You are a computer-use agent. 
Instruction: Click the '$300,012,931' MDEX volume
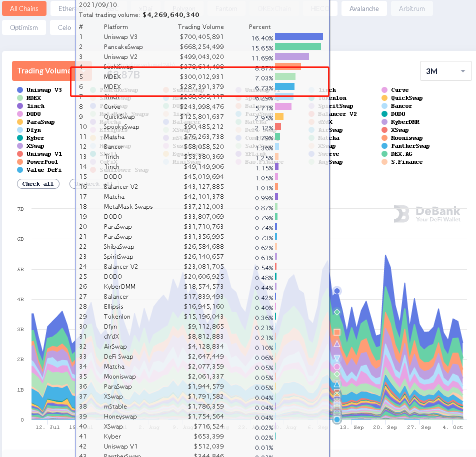click(202, 77)
